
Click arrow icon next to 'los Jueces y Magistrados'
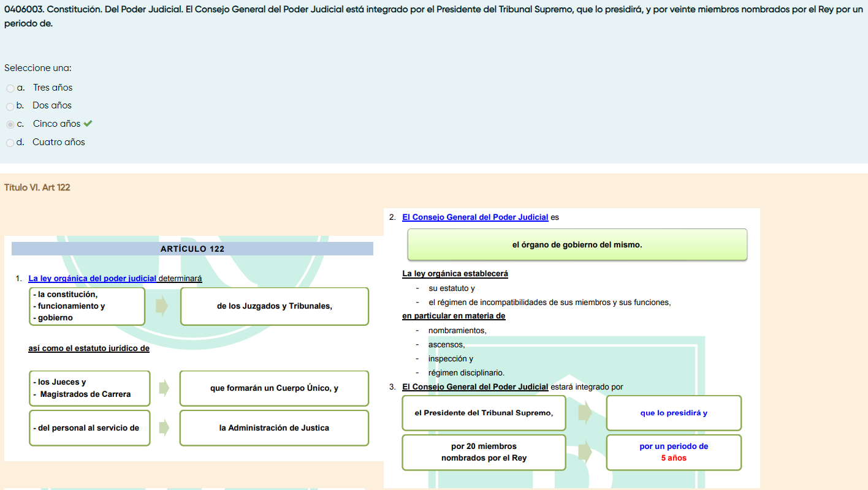tap(164, 388)
